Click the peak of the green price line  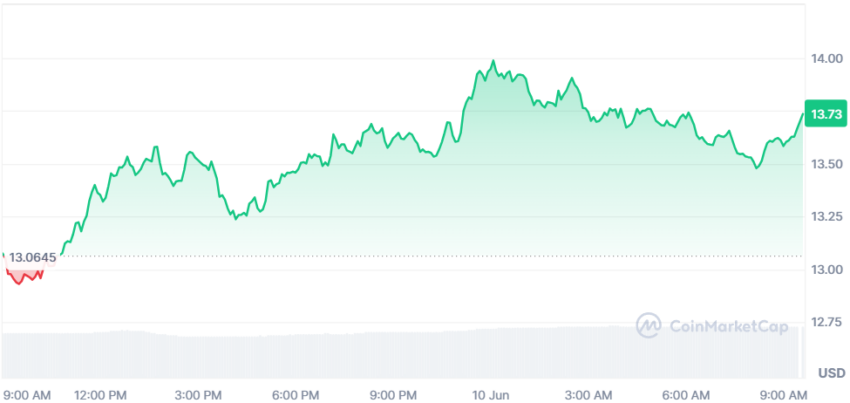point(493,61)
